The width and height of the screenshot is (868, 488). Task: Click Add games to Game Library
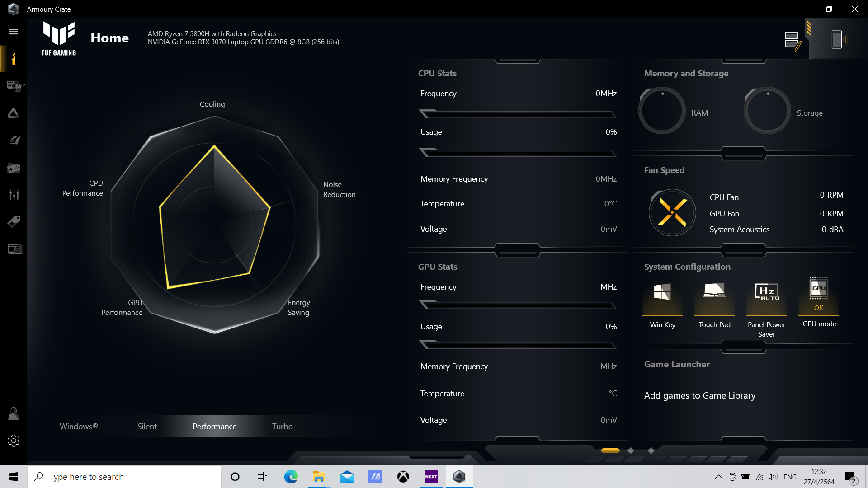click(699, 395)
